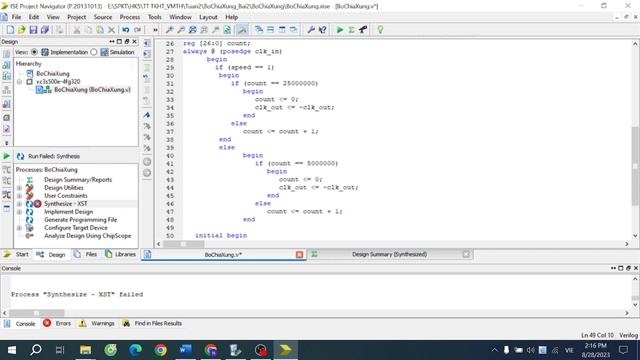Click the Zoom In magnifier icon
This screenshot has height=360, width=640.
(169, 30)
